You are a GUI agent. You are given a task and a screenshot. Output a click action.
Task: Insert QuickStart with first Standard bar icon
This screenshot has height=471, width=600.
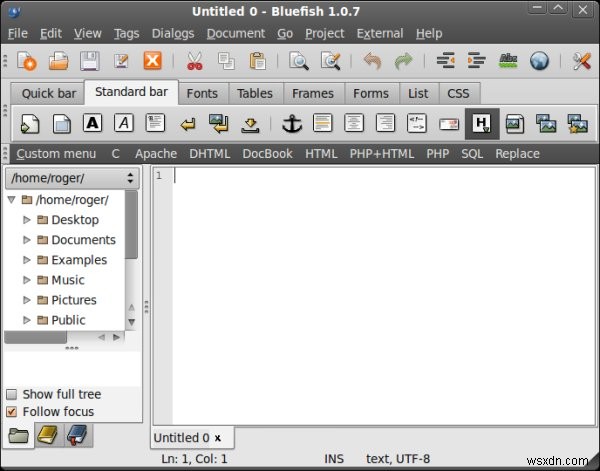[x=30, y=124]
